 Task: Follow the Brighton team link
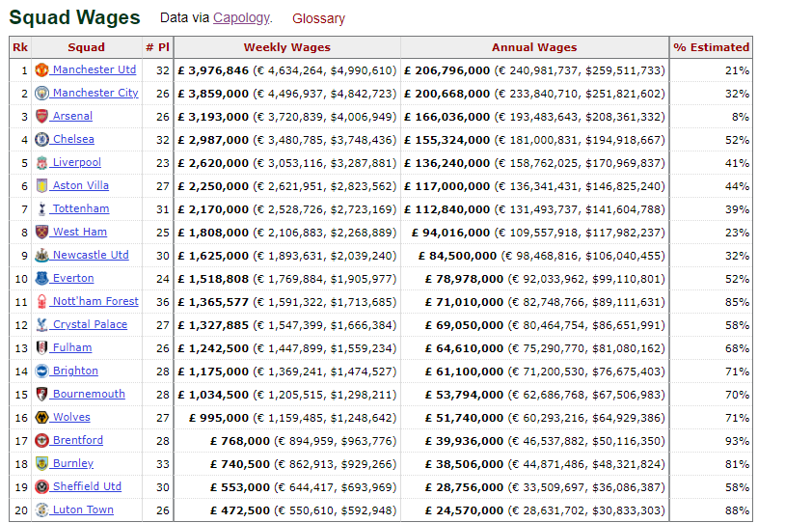[x=75, y=371]
